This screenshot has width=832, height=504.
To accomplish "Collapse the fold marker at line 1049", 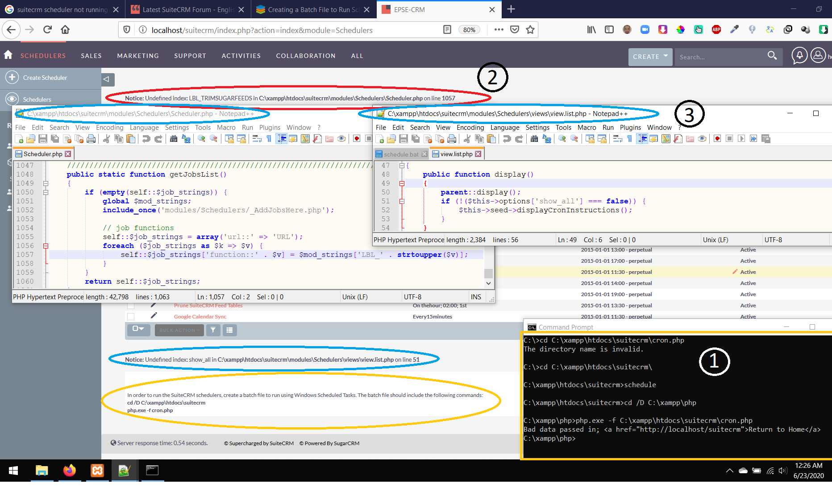I will [x=46, y=183].
